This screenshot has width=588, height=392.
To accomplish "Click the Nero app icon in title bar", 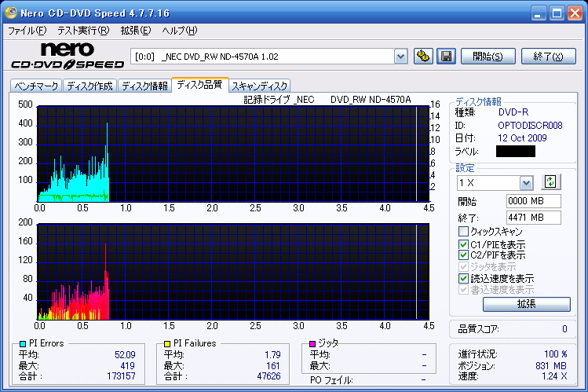I will (x=10, y=13).
